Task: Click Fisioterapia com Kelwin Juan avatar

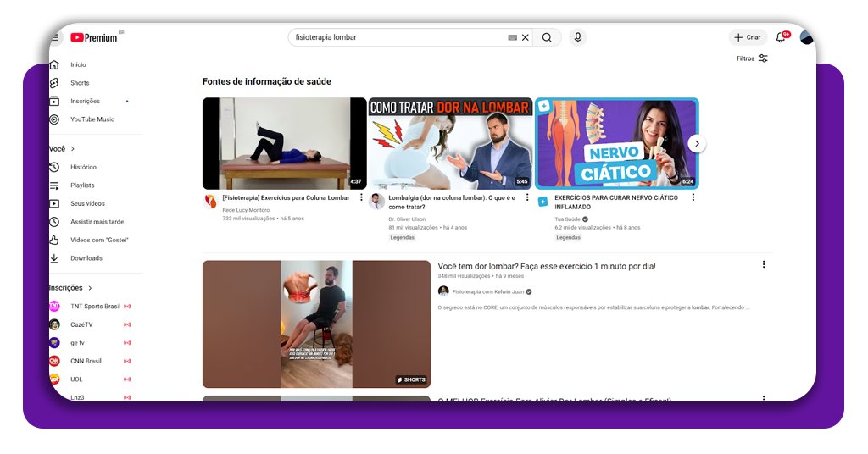Action: [x=443, y=291]
